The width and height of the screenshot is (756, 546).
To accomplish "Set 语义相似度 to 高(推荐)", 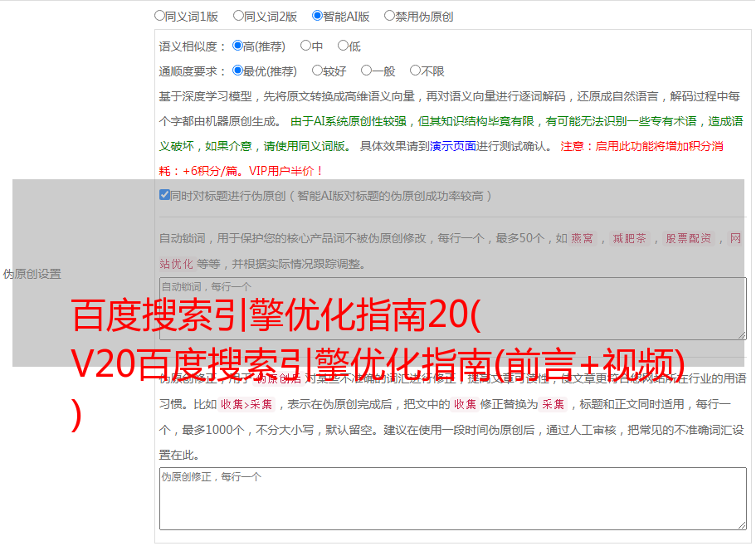I will point(237,46).
